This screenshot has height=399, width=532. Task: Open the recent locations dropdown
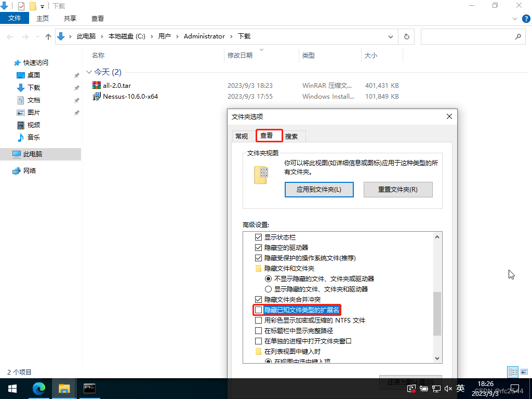[x=37, y=37]
